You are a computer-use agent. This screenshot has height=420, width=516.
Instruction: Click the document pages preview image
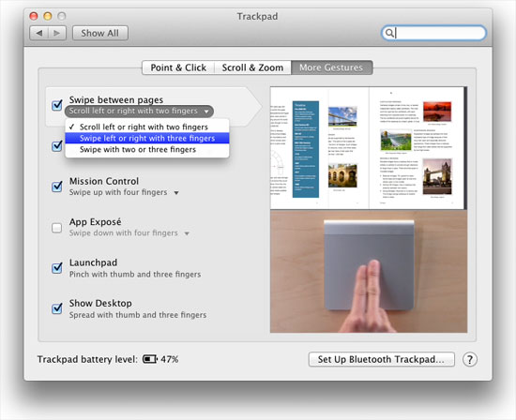(x=369, y=148)
